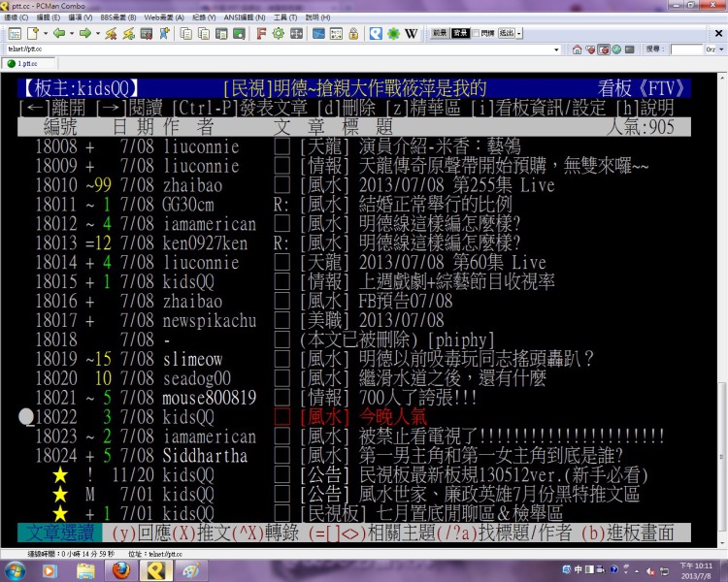The width and height of the screenshot is (728, 582).
Task: Open the 說明 (H) help menu
Action: pyautogui.click(x=317, y=17)
